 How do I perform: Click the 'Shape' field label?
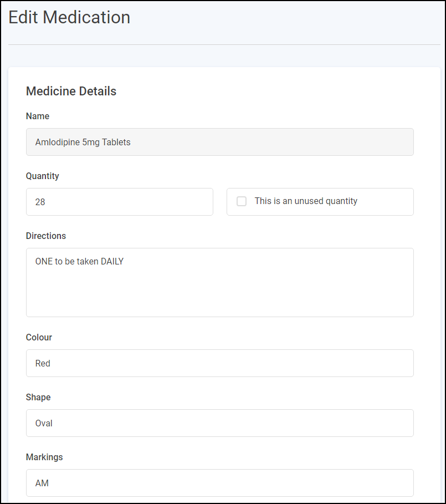pyautogui.click(x=38, y=398)
